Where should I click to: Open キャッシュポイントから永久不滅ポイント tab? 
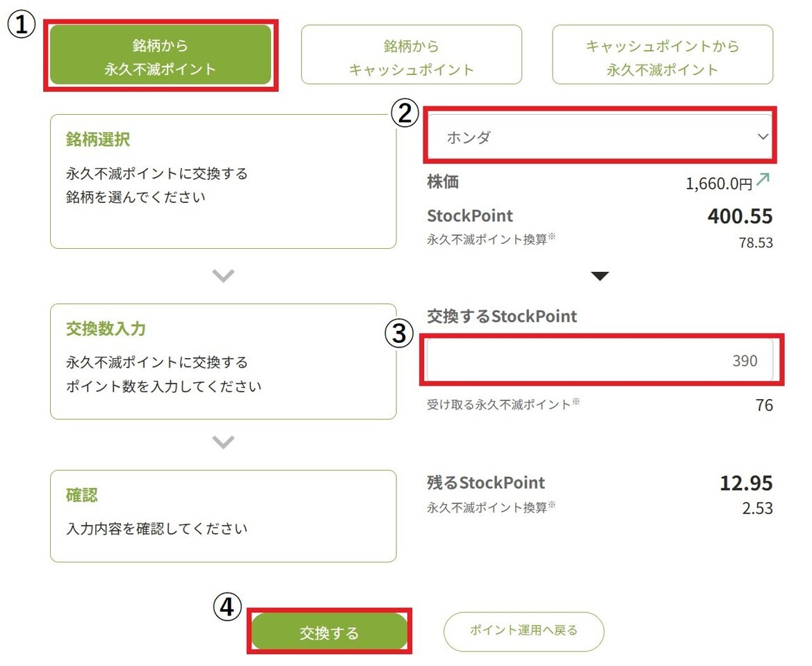click(x=662, y=56)
